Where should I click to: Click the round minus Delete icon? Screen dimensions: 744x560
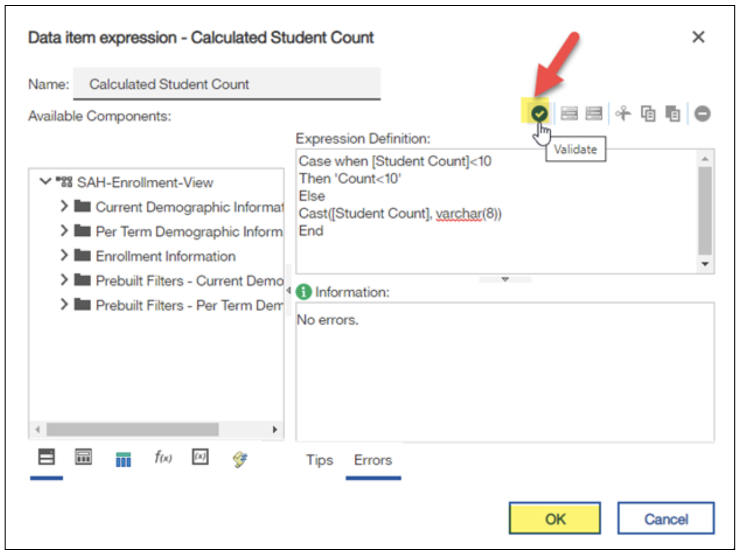(702, 113)
